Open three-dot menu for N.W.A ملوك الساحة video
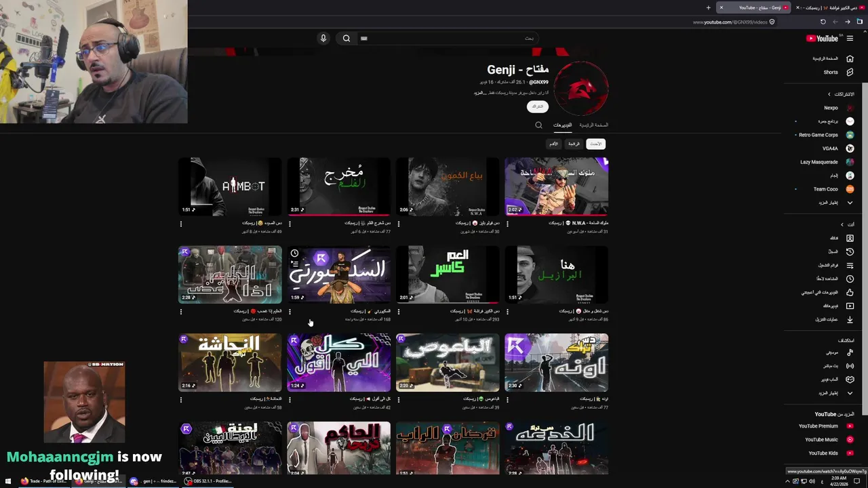 507,224
